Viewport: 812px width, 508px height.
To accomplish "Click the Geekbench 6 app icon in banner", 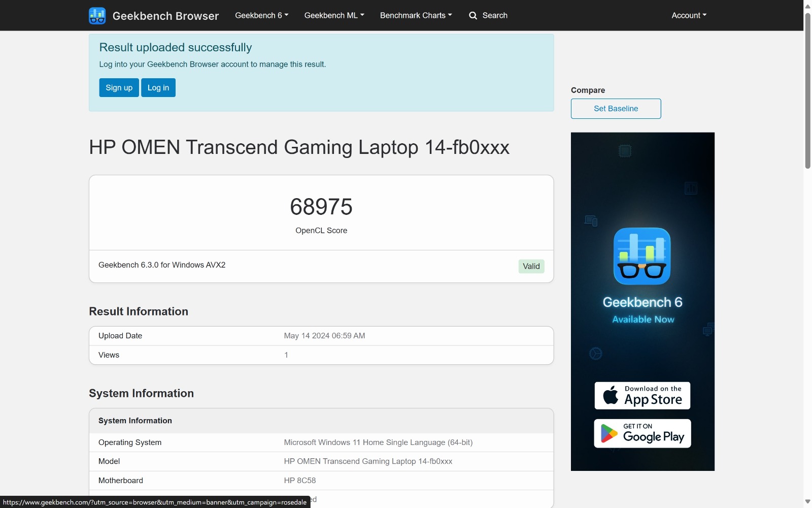I will [x=642, y=256].
